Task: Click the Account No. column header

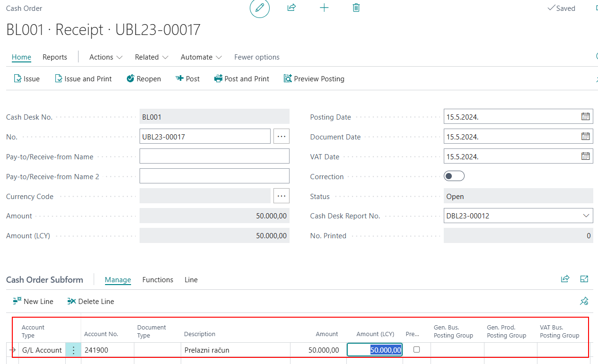Action: click(101, 334)
